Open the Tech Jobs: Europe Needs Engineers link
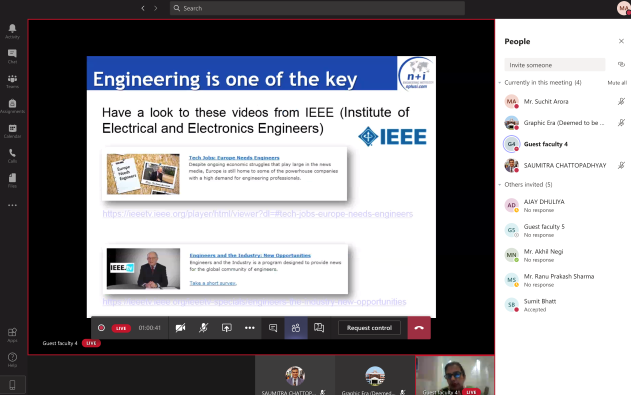Screen dimensions: 631x395 (x=234, y=158)
